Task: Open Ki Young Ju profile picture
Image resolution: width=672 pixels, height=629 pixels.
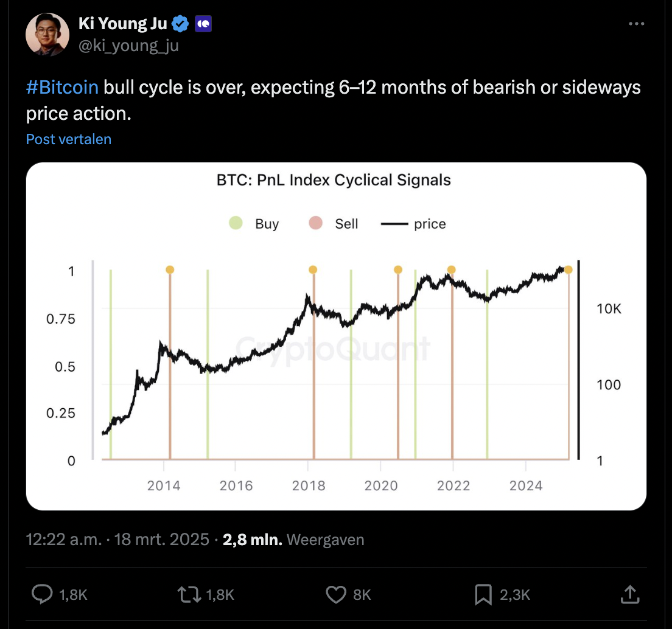Action: (47, 35)
